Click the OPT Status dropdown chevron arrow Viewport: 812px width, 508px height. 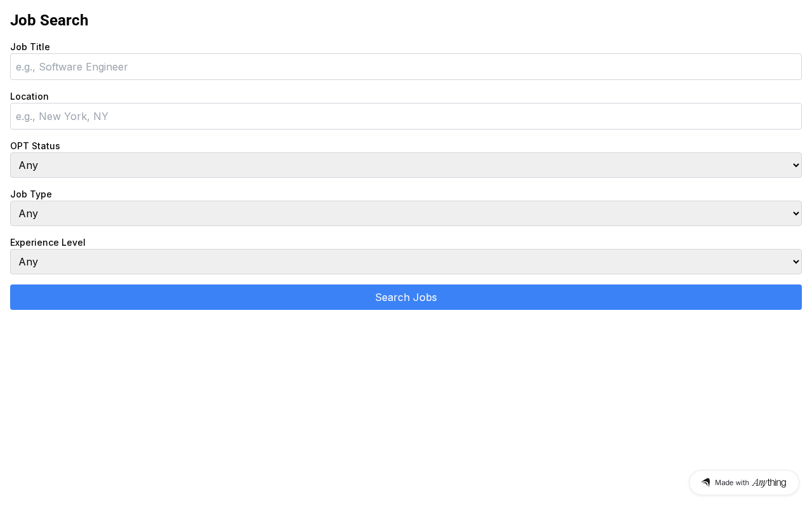[x=796, y=165]
